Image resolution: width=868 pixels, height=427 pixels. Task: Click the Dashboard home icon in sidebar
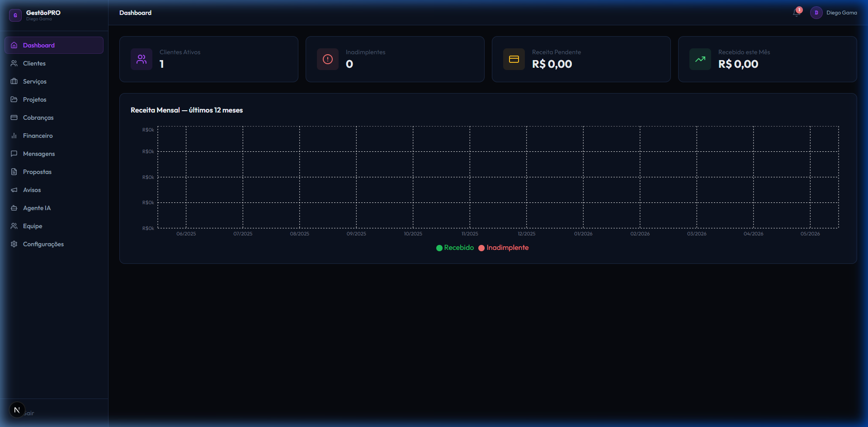14,45
